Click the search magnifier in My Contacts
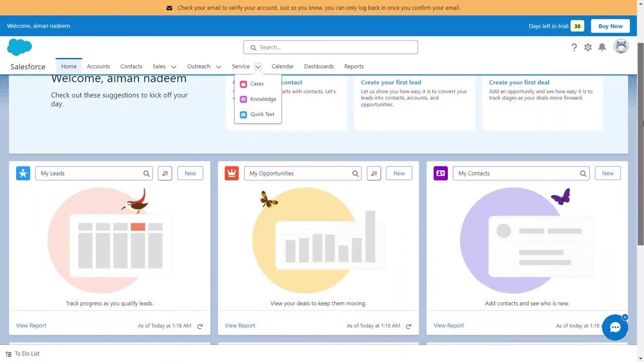This screenshot has height=362, width=644. [x=583, y=173]
